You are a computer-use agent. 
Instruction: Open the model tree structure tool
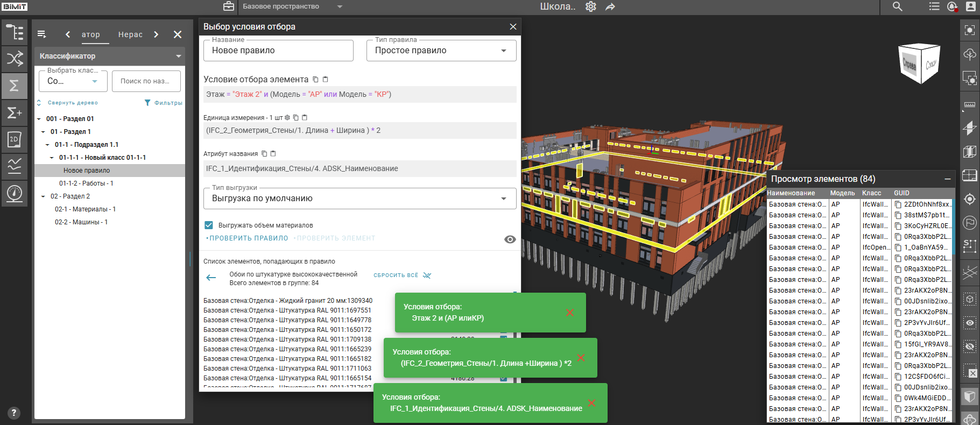coord(15,32)
